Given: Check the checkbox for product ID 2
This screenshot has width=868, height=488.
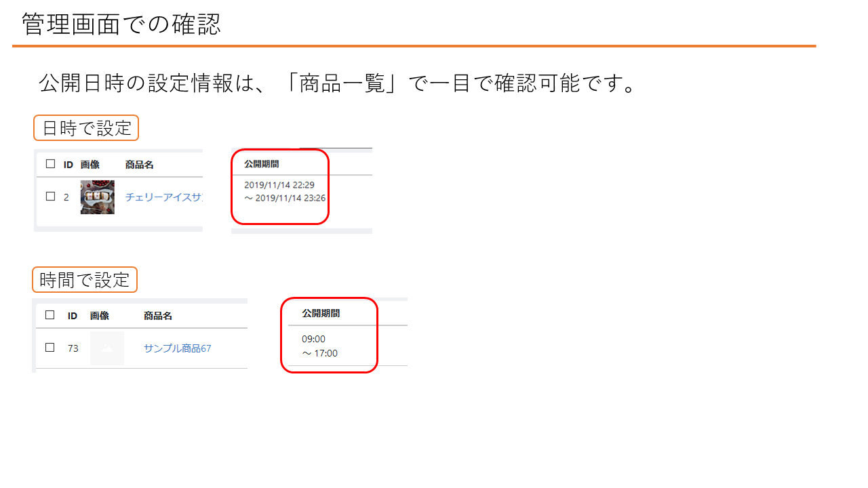Looking at the screenshot, I should [x=50, y=197].
